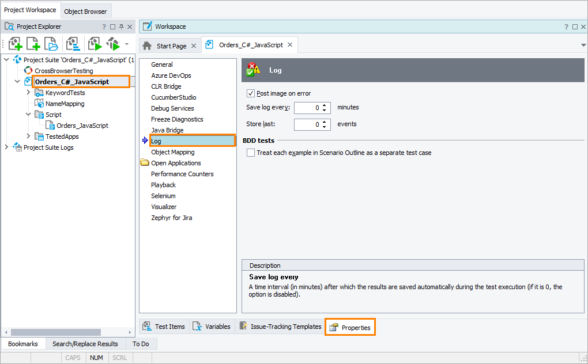Click the Project Explorer horizontal scrollbar thumb
The height and width of the screenshot is (364, 588).
pyautogui.click(x=56, y=332)
